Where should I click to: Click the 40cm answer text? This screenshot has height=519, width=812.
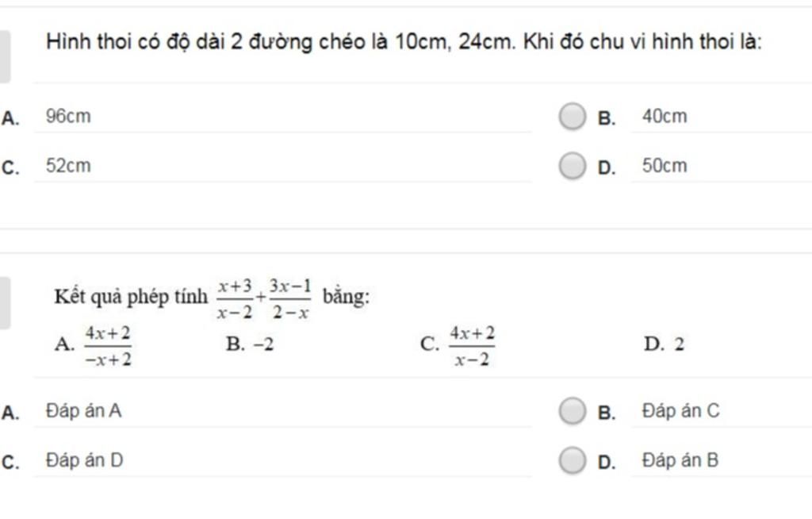pyautogui.click(x=665, y=117)
